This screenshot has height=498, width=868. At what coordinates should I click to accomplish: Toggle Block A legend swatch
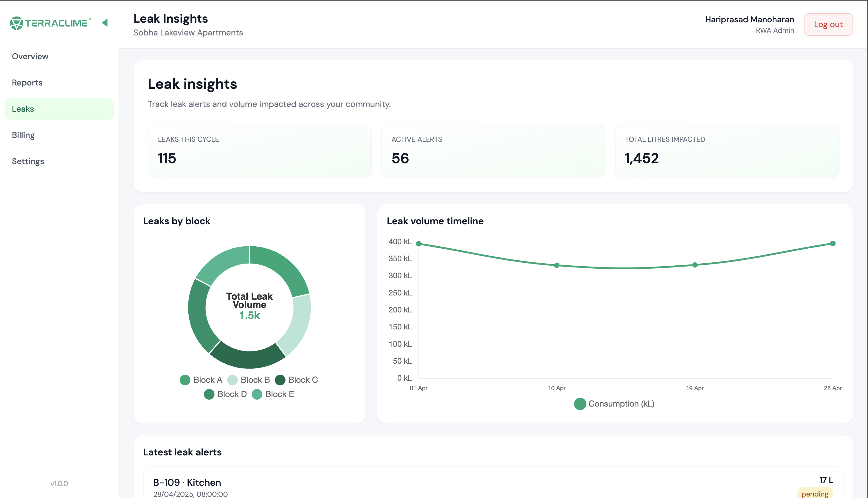pyautogui.click(x=185, y=380)
